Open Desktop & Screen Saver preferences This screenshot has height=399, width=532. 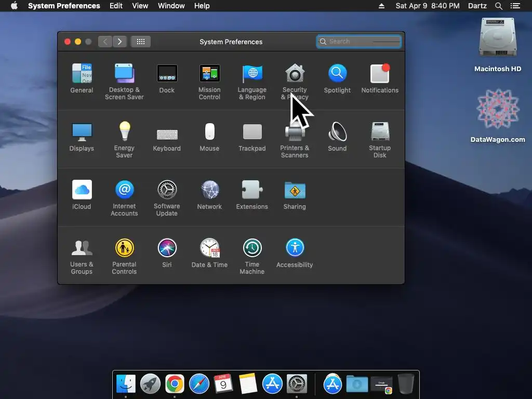tap(124, 82)
